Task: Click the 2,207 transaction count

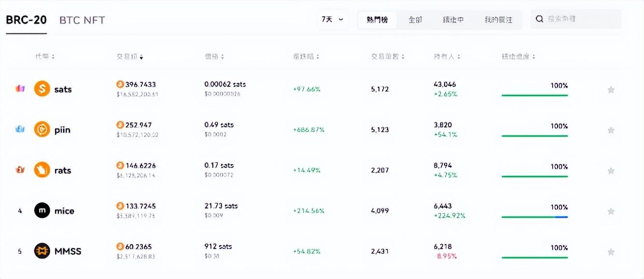Action: tap(380, 170)
